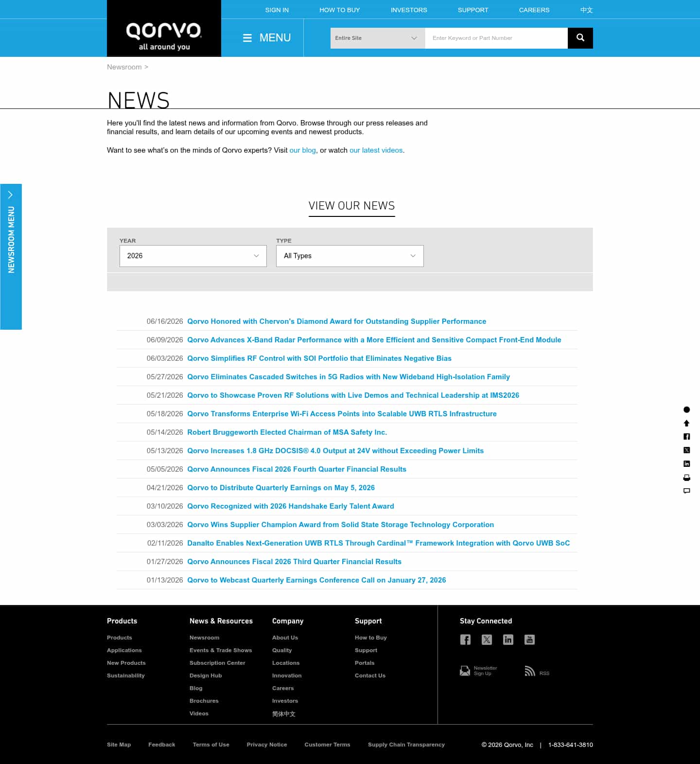
Task: Follow the 'our latest videos' link
Action: click(x=376, y=150)
